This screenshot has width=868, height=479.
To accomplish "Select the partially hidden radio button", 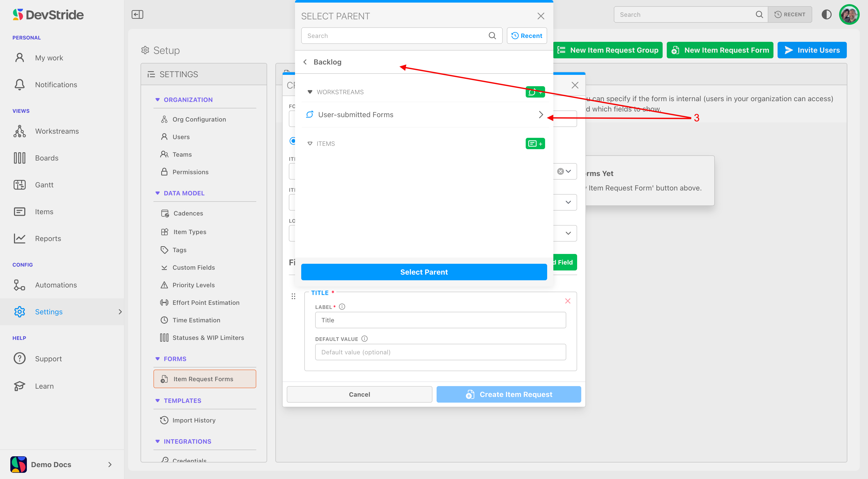I will tap(292, 141).
